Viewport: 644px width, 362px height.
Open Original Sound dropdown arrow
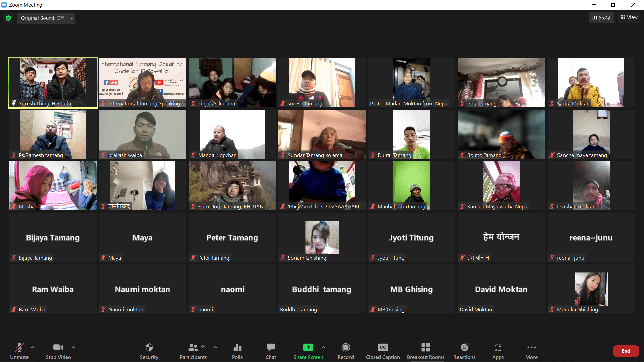(72, 18)
